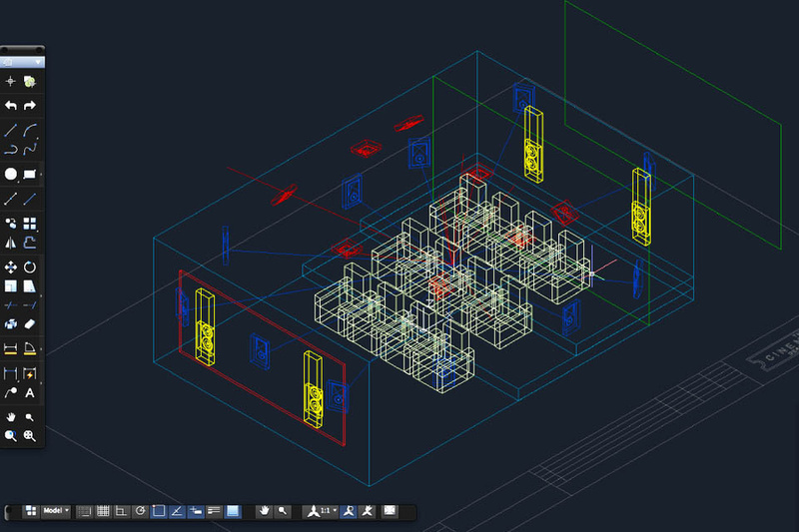Toggle Ortho Mode in status bar

(121, 511)
